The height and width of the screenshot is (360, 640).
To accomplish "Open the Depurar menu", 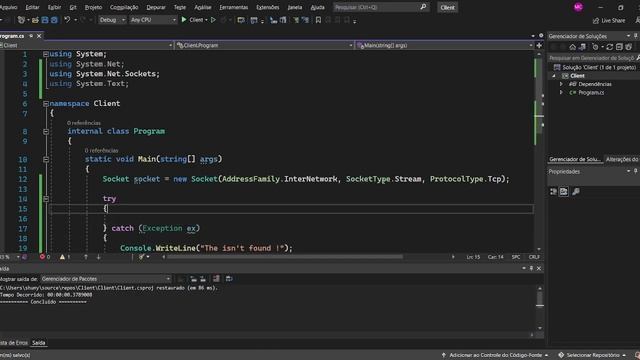I will pos(156,7).
